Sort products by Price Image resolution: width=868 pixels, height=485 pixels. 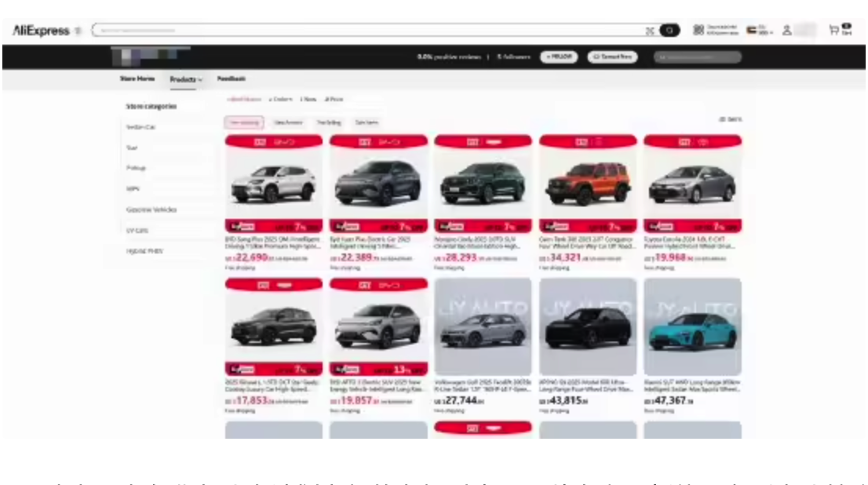(334, 99)
